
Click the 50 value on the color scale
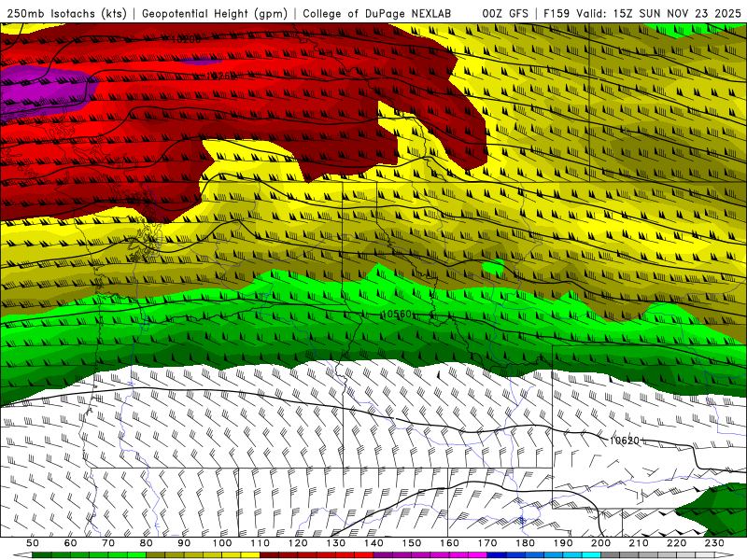click(x=33, y=543)
